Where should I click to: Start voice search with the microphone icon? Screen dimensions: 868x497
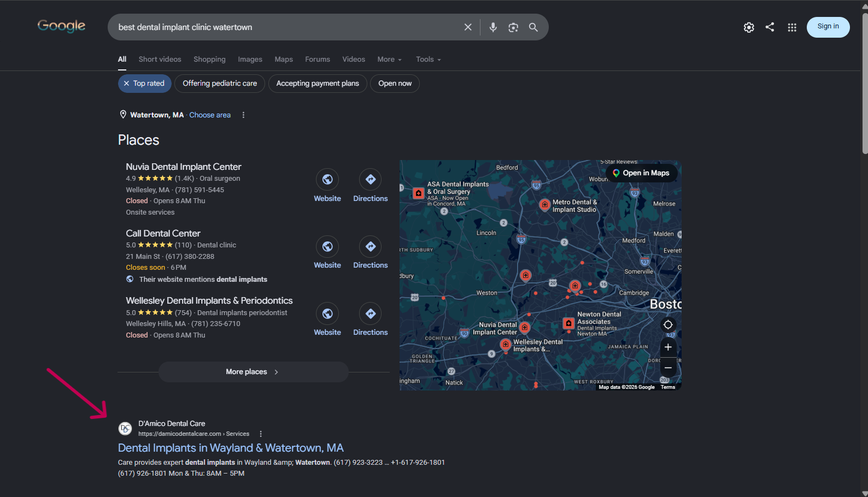pyautogui.click(x=493, y=27)
